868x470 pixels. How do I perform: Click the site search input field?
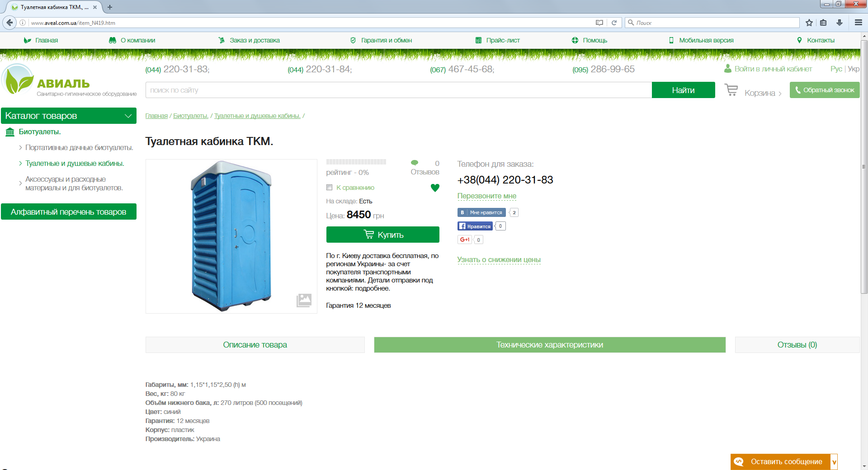click(x=398, y=90)
